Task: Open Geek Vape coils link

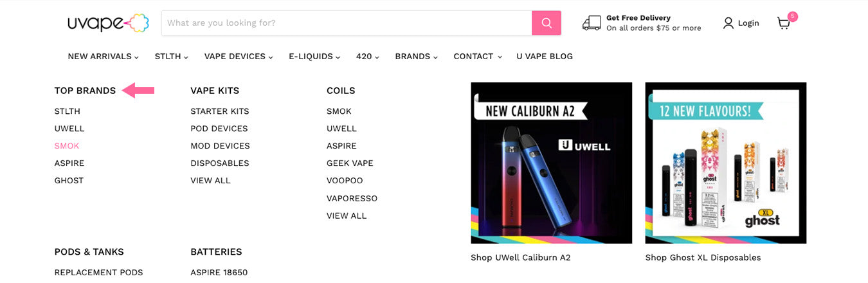Action: point(350,163)
